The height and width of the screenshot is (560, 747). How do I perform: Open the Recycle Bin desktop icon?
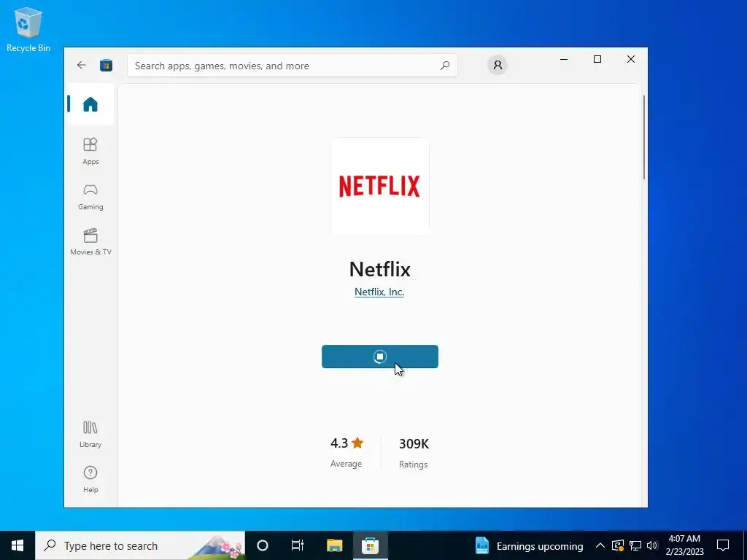pos(28,29)
